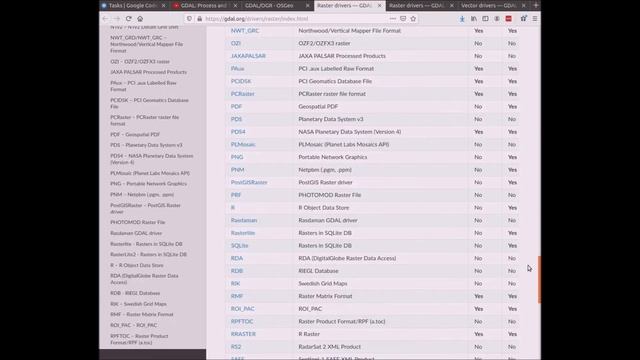The image size is (640, 360).
Task: Open the tracking protection shield icon
Action: coord(189,19)
